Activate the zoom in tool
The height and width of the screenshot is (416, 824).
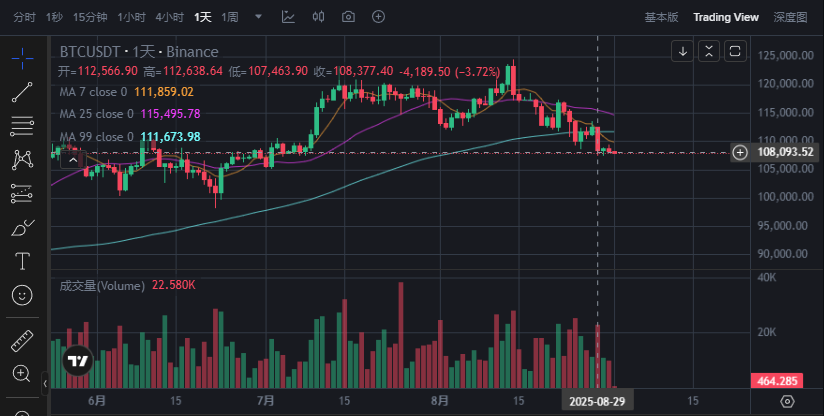(22, 373)
